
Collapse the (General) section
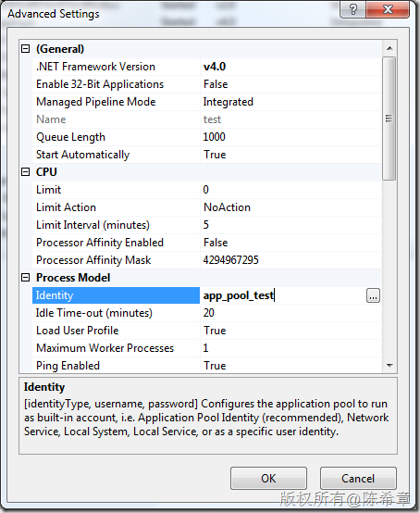26,49
